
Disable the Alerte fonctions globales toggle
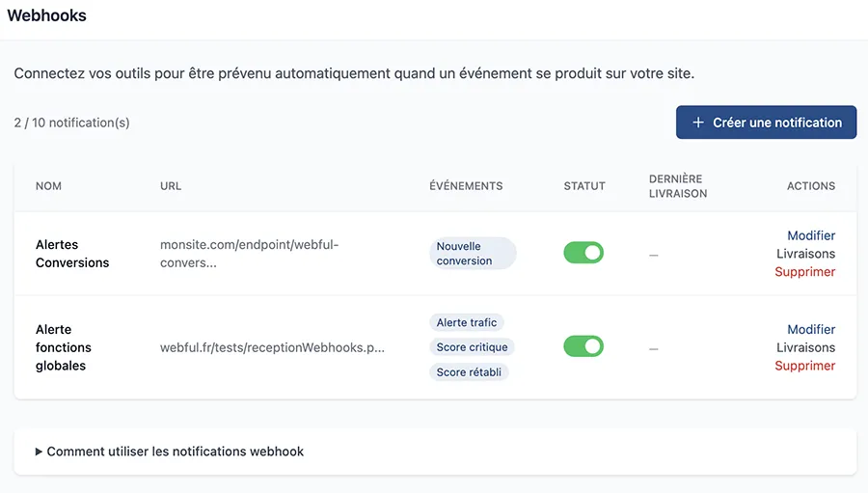(x=583, y=346)
